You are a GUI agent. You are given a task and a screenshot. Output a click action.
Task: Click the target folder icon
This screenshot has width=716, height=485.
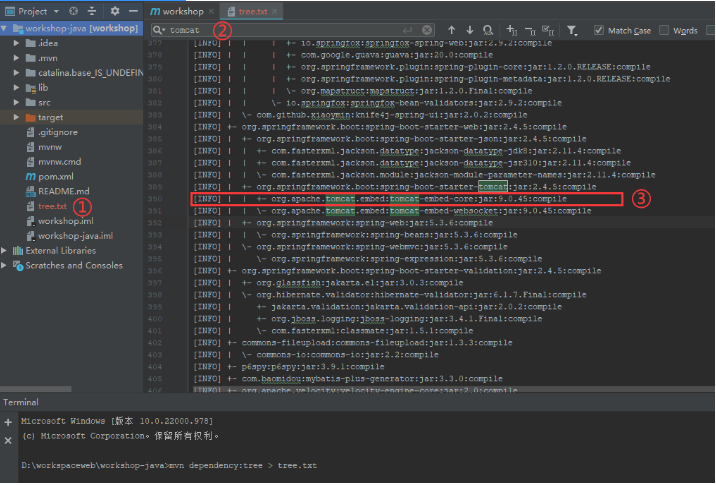[31, 117]
